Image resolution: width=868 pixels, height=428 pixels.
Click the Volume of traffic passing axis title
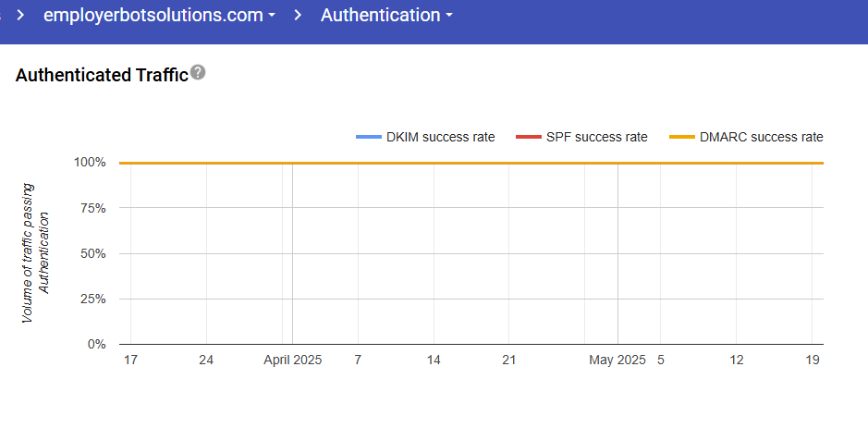[x=28, y=253]
